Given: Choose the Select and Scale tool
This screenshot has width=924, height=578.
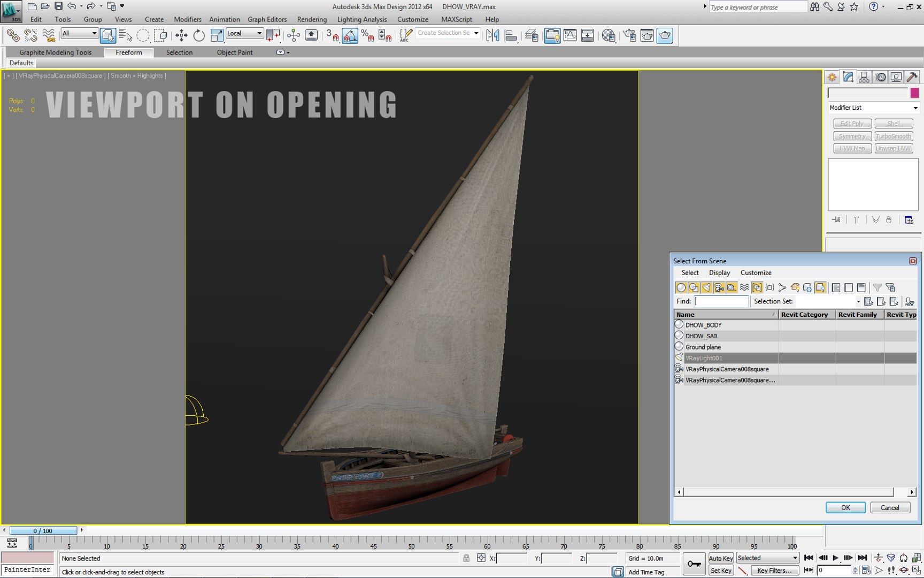Looking at the screenshot, I should click(217, 35).
